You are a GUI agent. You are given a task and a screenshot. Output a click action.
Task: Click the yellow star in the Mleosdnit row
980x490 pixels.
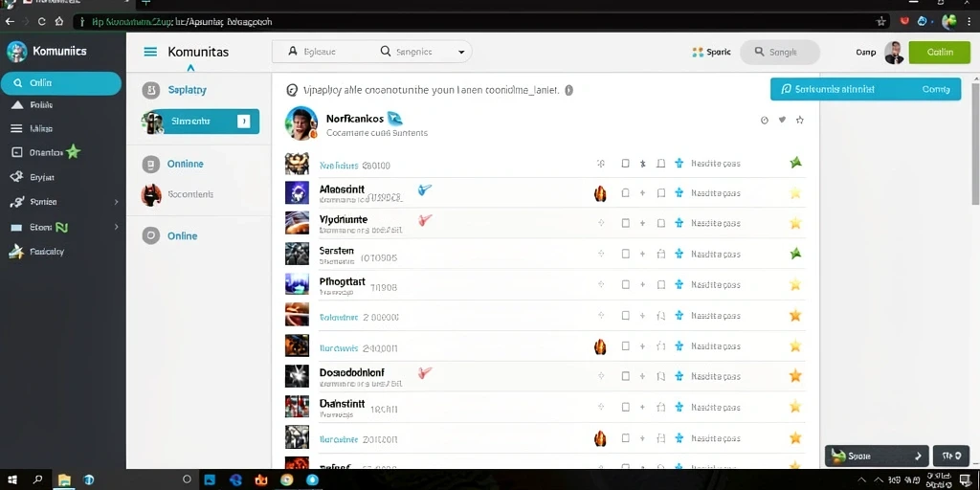coord(795,193)
